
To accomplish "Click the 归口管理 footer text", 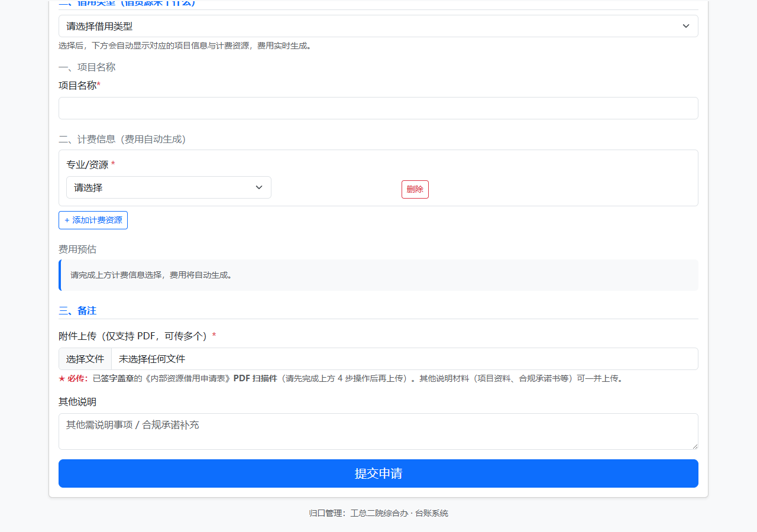I will pos(378,513).
